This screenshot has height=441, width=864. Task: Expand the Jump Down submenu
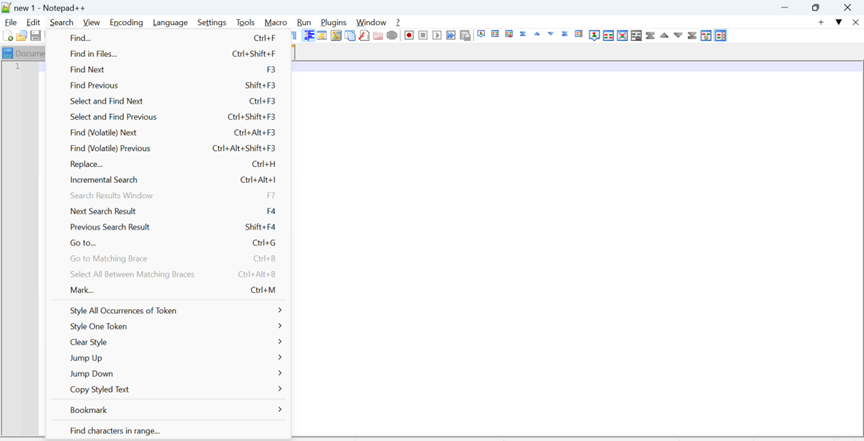(x=169, y=373)
